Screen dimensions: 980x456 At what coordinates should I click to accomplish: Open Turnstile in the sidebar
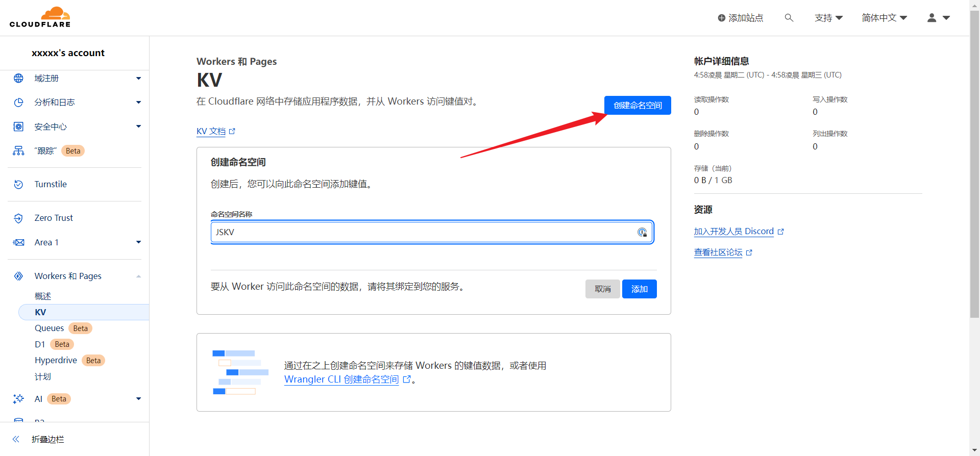pyautogui.click(x=51, y=184)
